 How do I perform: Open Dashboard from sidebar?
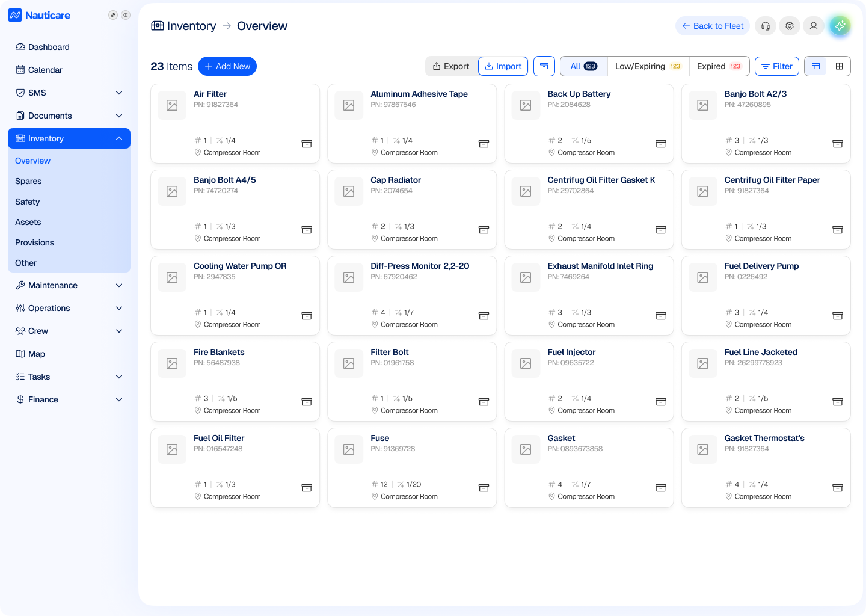click(x=69, y=47)
